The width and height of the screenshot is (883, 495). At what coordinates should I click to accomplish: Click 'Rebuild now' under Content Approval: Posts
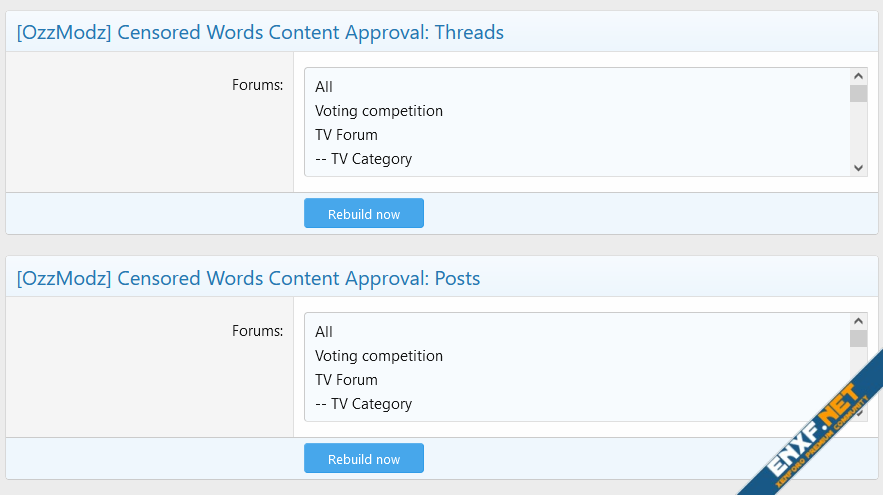(x=364, y=459)
